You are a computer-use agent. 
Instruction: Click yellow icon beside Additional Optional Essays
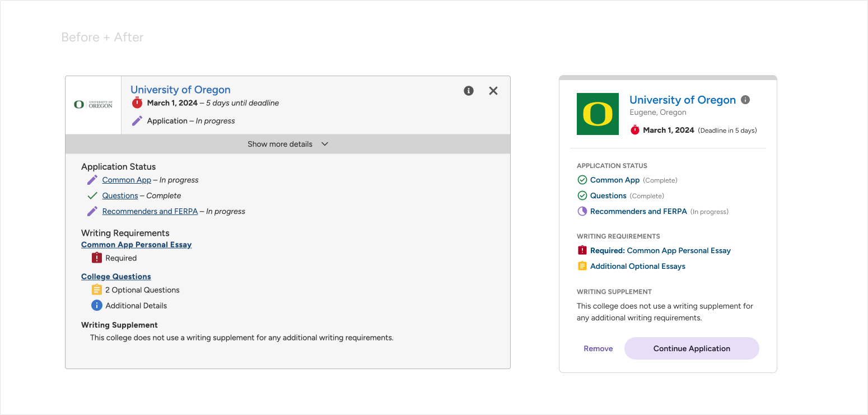click(x=582, y=266)
